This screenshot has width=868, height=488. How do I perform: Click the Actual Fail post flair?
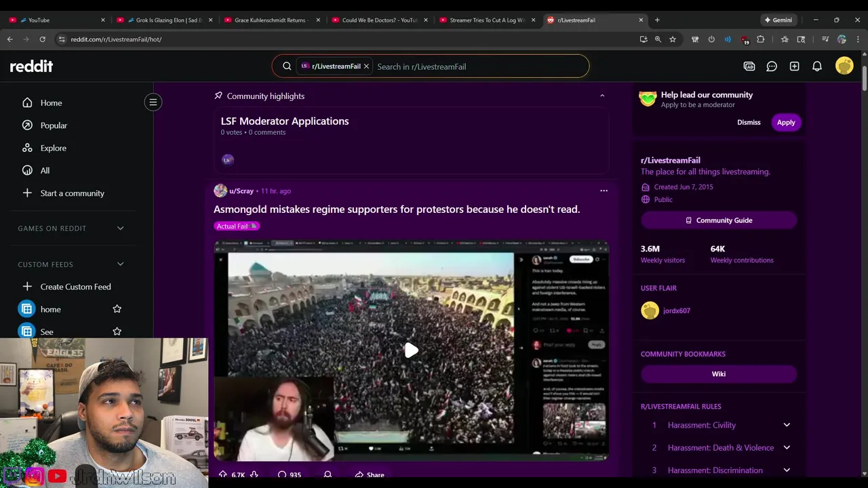[237, 226]
